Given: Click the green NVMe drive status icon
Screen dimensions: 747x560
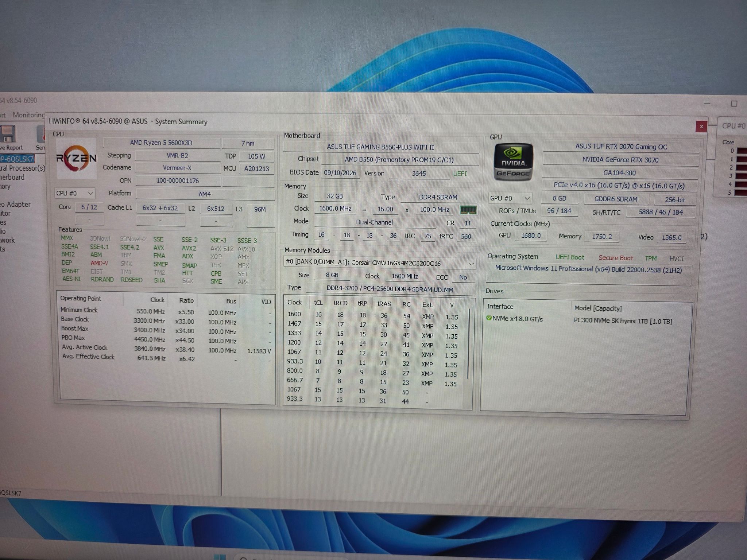Looking at the screenshot, I should [489, 318].
